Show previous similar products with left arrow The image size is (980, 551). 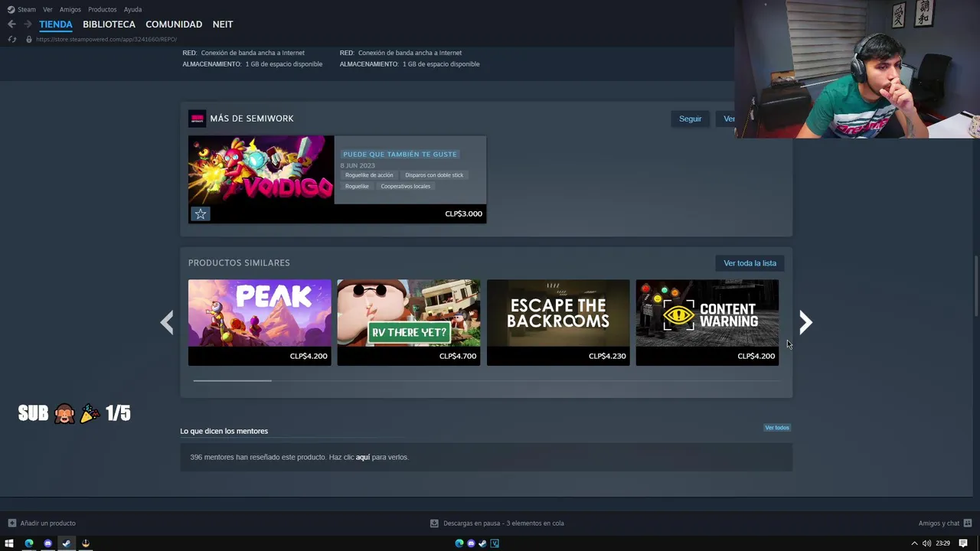[167, 322]
